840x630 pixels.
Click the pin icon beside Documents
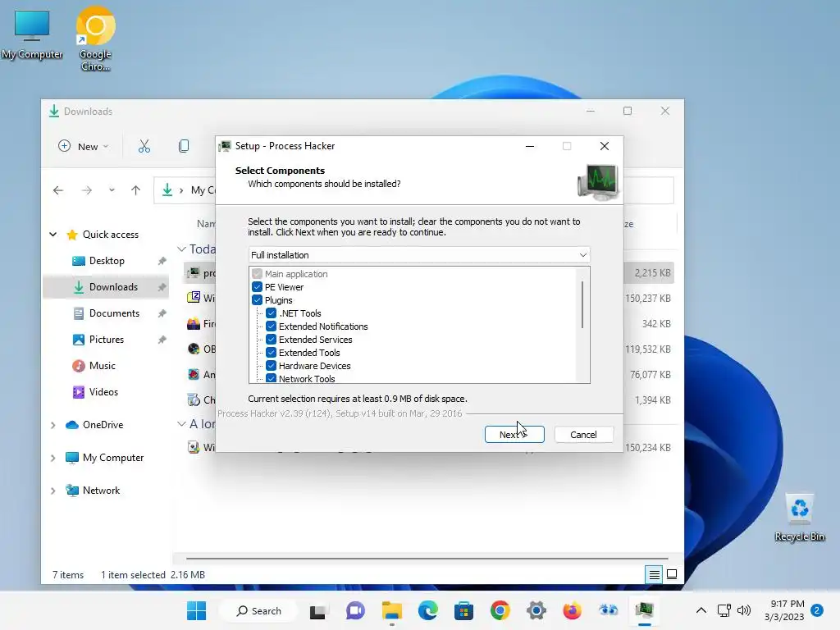click(162, 313)
